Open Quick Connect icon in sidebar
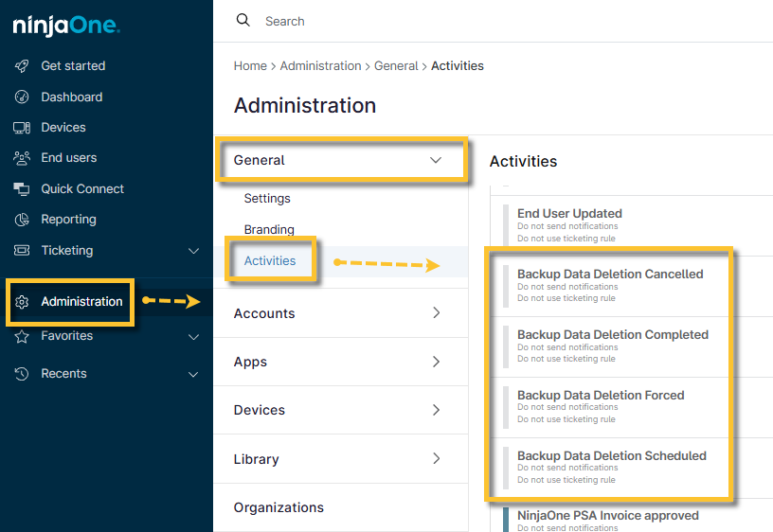773x532 pixels. click(x=22, y=189)
